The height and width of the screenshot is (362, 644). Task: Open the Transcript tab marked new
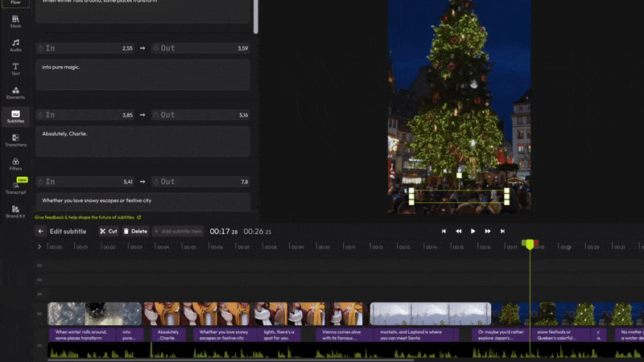[x=15, y=187]
